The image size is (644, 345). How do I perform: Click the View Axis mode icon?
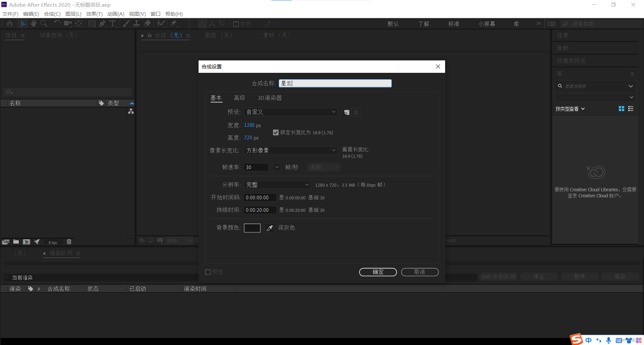pos(222,24)
